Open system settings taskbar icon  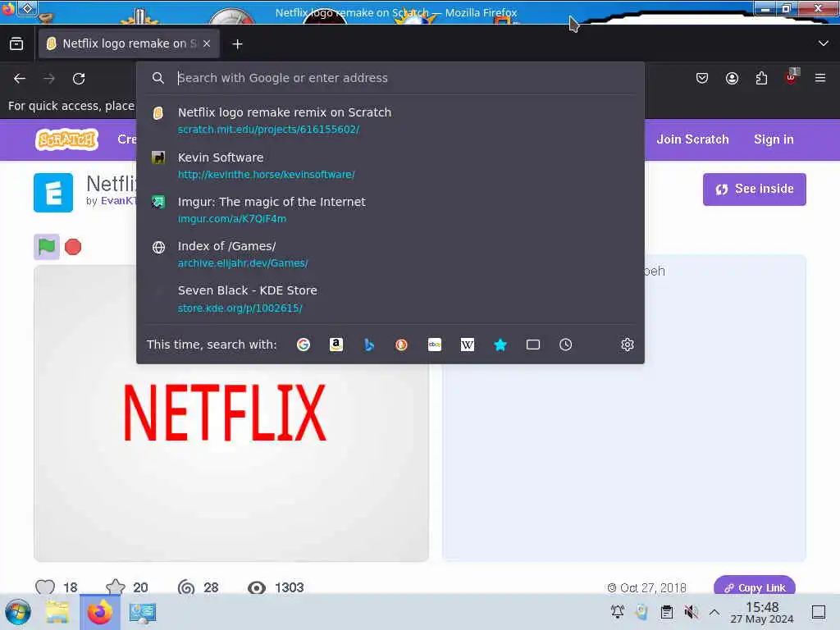coord(143,613)
